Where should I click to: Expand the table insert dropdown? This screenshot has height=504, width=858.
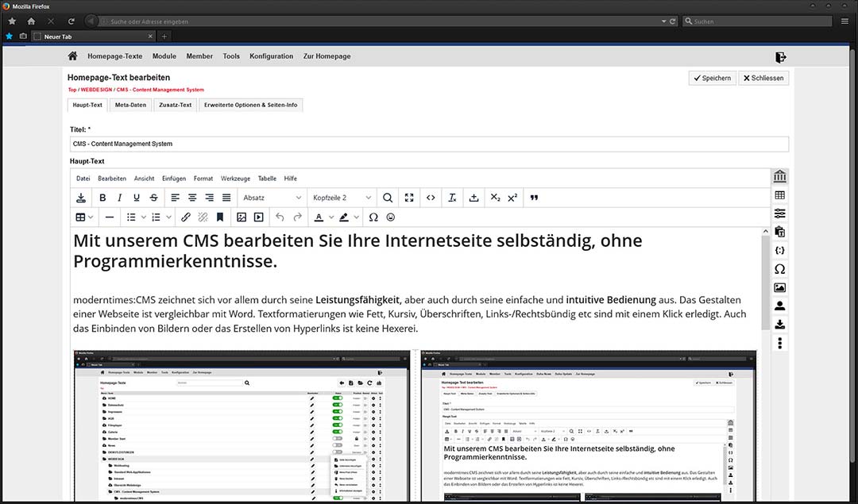click(90, 217)
